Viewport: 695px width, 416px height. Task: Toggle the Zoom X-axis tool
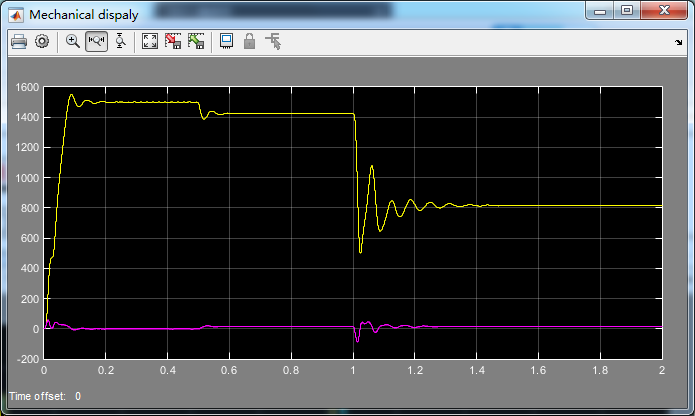pos(96,42)
